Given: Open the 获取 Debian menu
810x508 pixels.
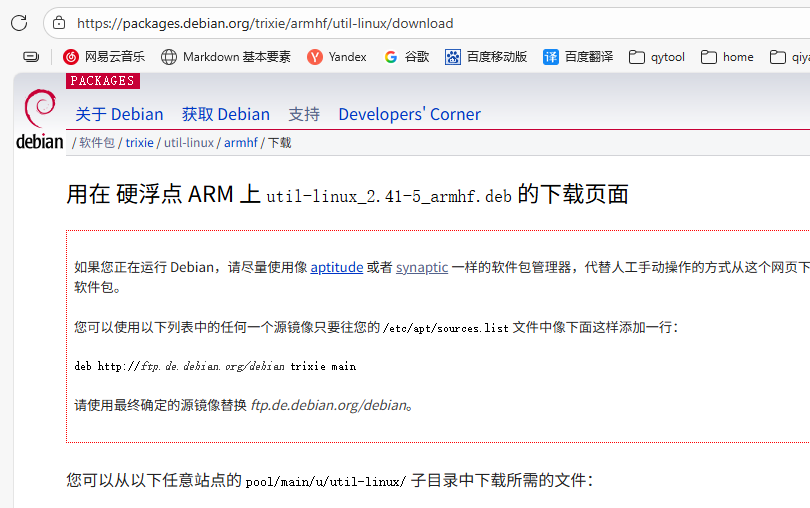Looking at the screenshot, I should [226, 114].
